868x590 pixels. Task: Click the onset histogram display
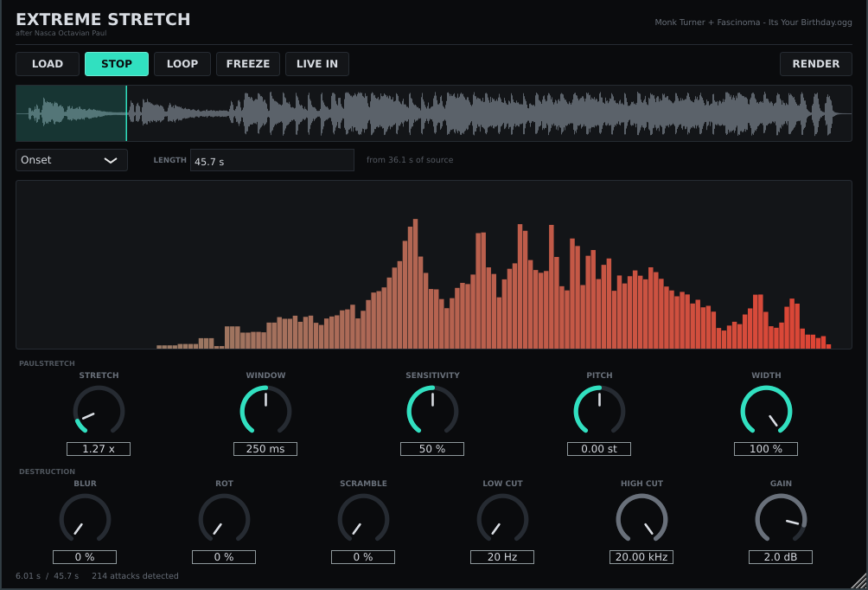[x=434, y=264]
